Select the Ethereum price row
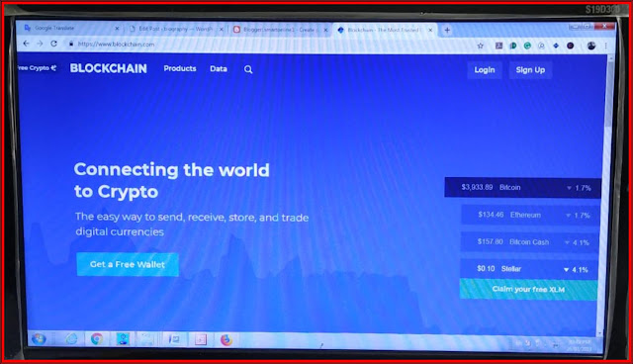The image size is (633, 364). pyautogui.click(x=530, y=215)
